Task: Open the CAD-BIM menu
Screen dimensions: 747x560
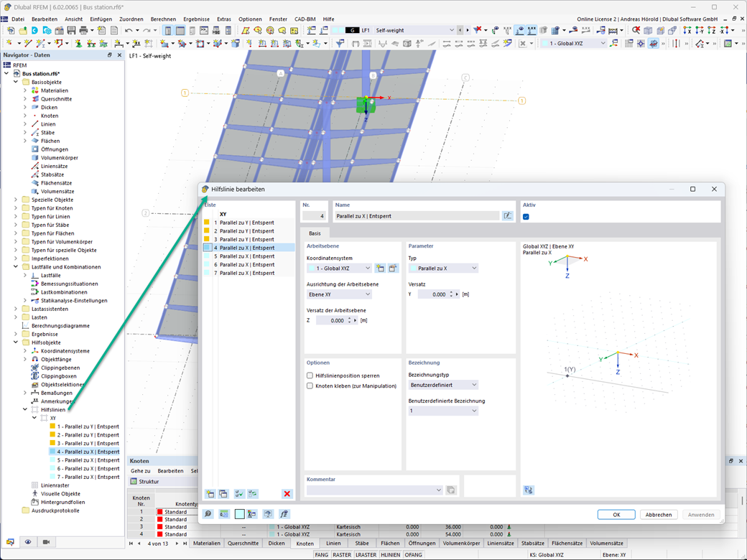Action: point(305,19)
